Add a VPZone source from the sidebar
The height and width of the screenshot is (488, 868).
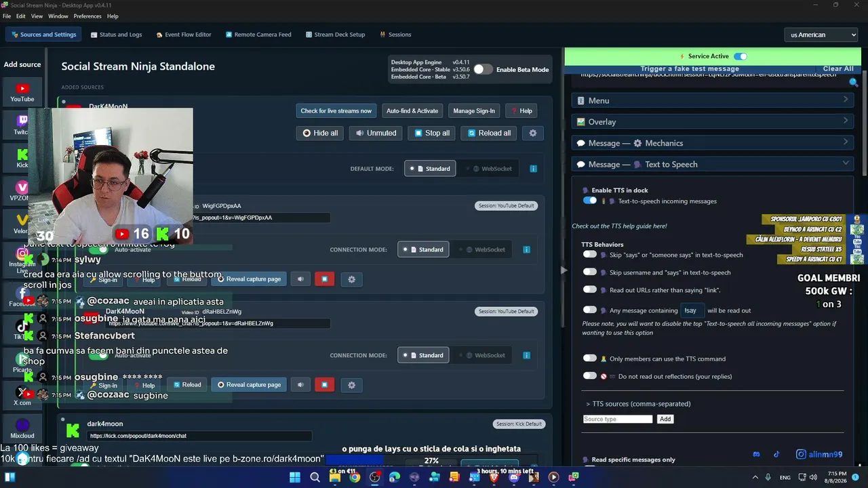click(22, 191)
